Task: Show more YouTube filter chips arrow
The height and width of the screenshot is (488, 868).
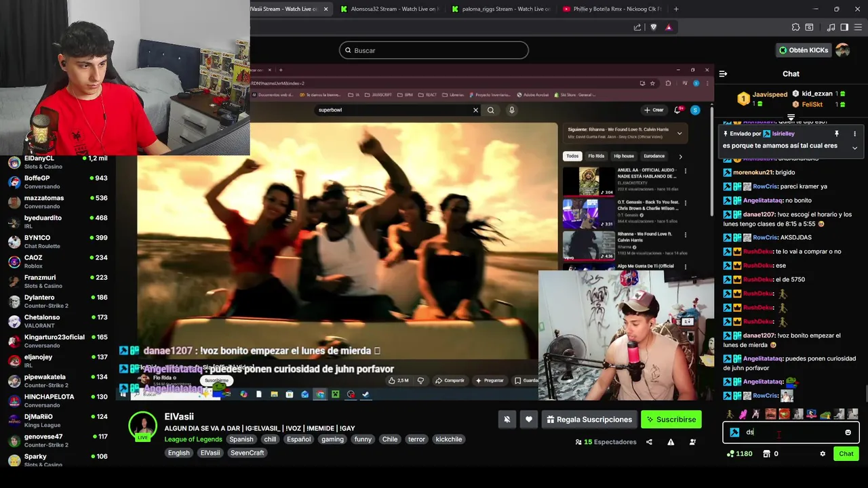Action: (x=681, y=157)
